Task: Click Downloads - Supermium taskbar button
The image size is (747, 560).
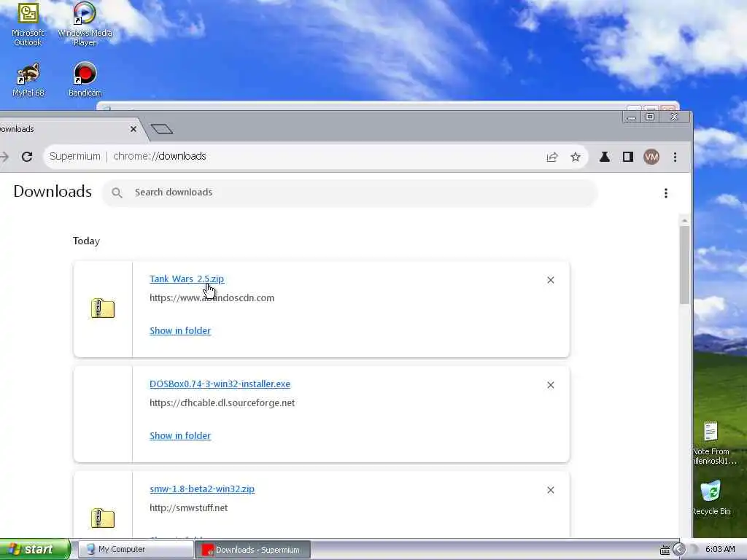Action: (252, 550)
